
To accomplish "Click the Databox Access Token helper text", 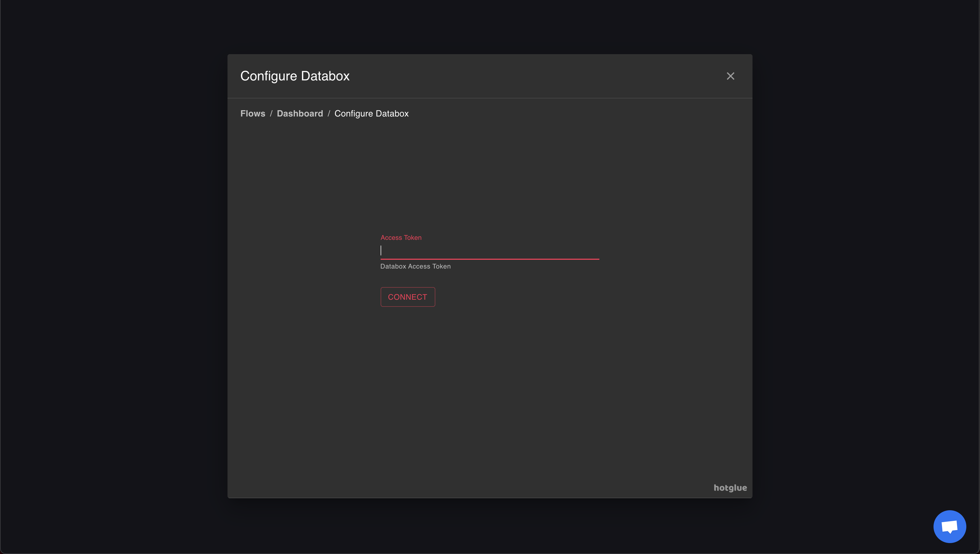I will [x=415, y=266].
